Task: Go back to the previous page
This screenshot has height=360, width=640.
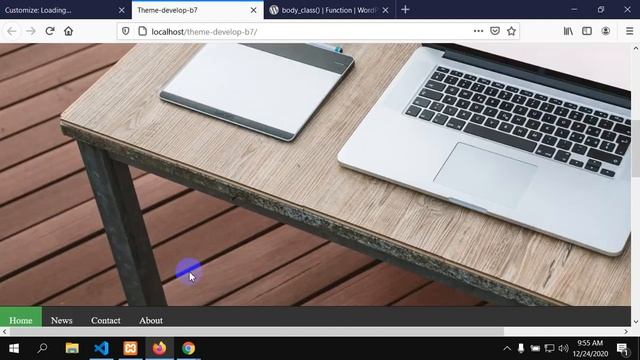Action: pos(12,31)
